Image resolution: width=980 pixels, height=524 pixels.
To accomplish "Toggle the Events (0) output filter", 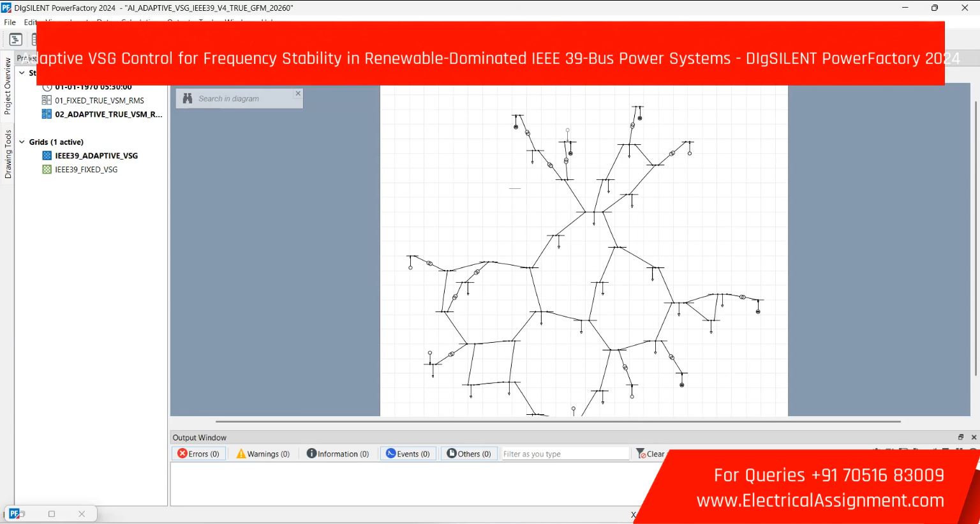I will tap(408, 454).
